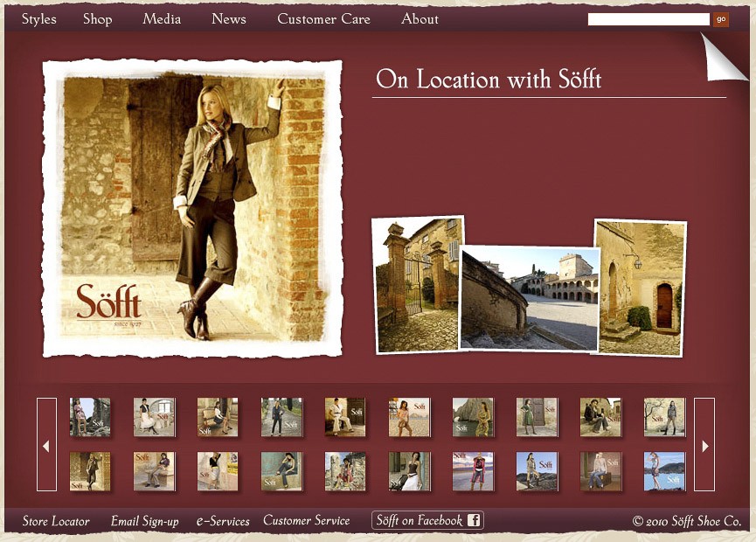
Task: Select thumbnail of woman in yellow dress by rock arch
Action: pos(473,417)
